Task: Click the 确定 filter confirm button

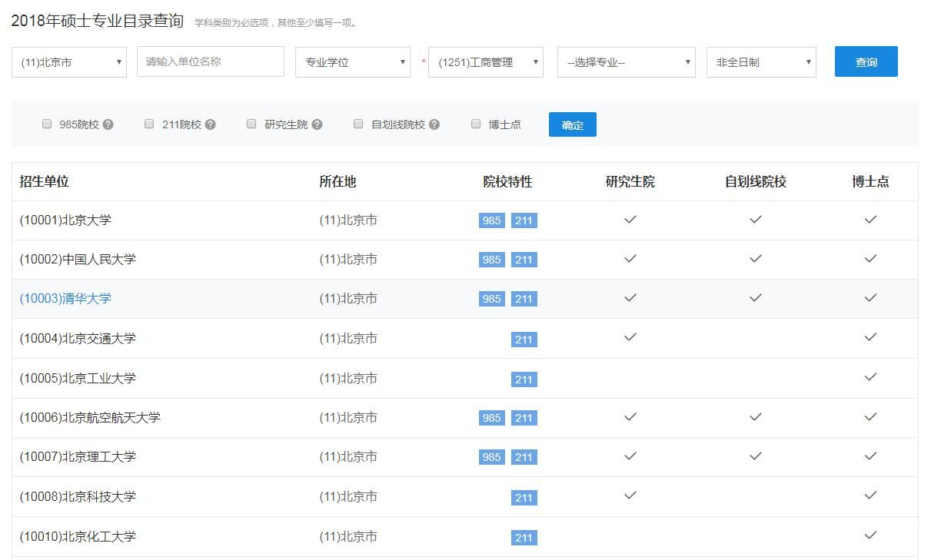Action: [x=572, y=124]
